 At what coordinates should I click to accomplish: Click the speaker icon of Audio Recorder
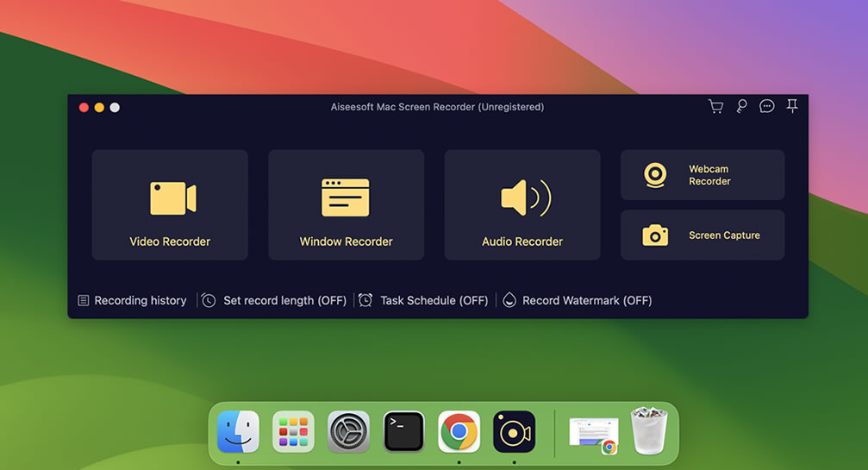click(526, 197)
